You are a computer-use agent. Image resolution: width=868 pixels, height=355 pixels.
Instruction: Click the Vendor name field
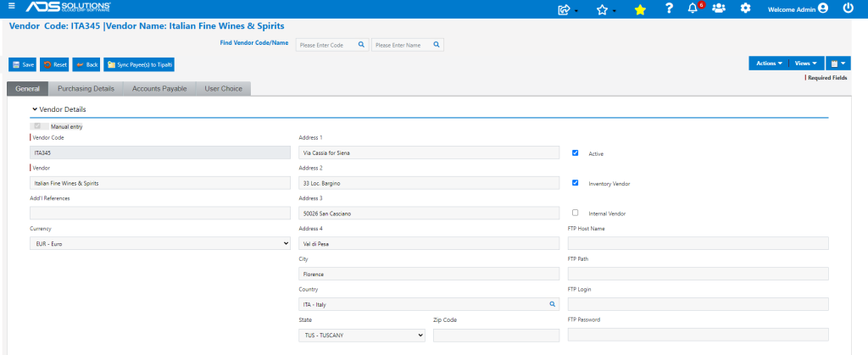(160, 182)
